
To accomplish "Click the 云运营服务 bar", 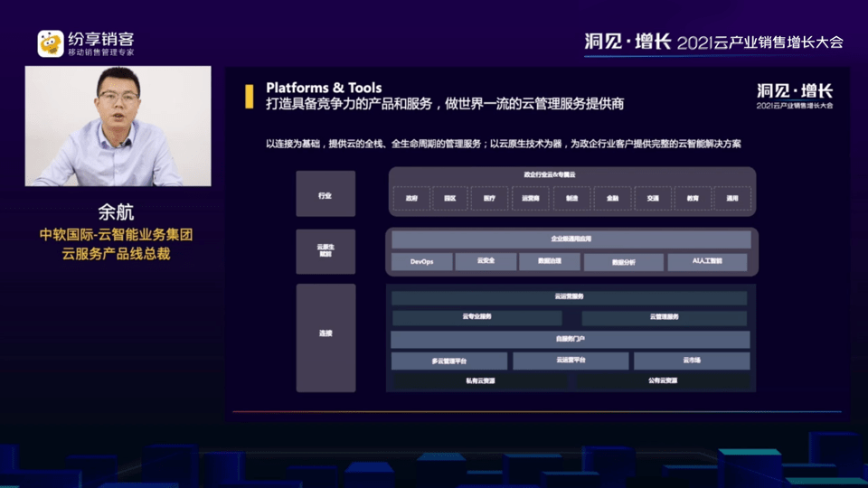I will click(569, 297).
